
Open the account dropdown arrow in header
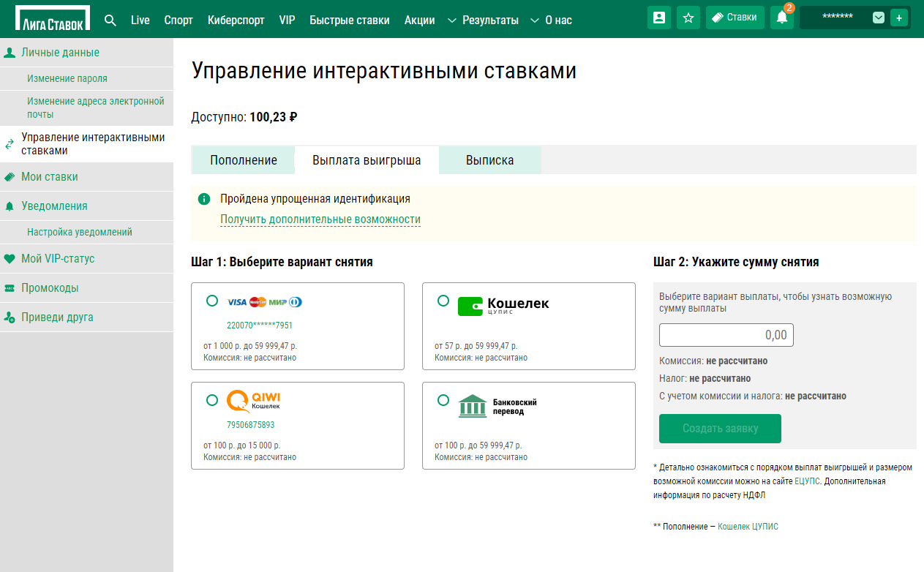[879, 18]
